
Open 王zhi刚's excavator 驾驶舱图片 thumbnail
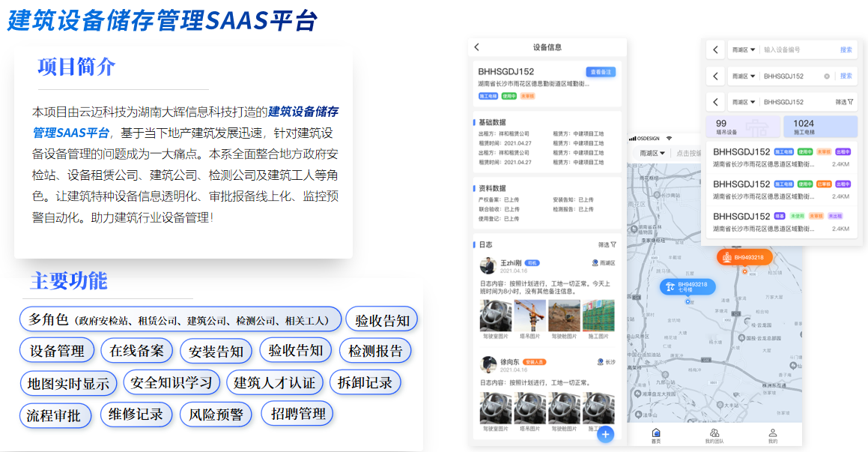[564, 316]
